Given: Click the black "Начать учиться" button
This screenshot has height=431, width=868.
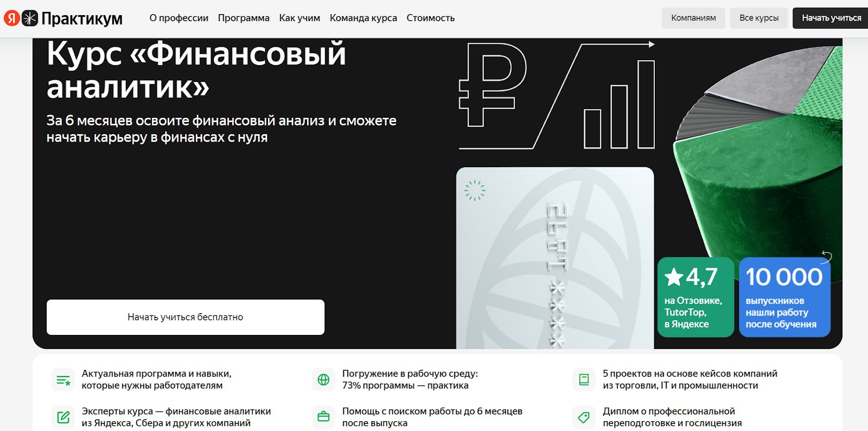Looking at the screenshot, I should [831, 18].
